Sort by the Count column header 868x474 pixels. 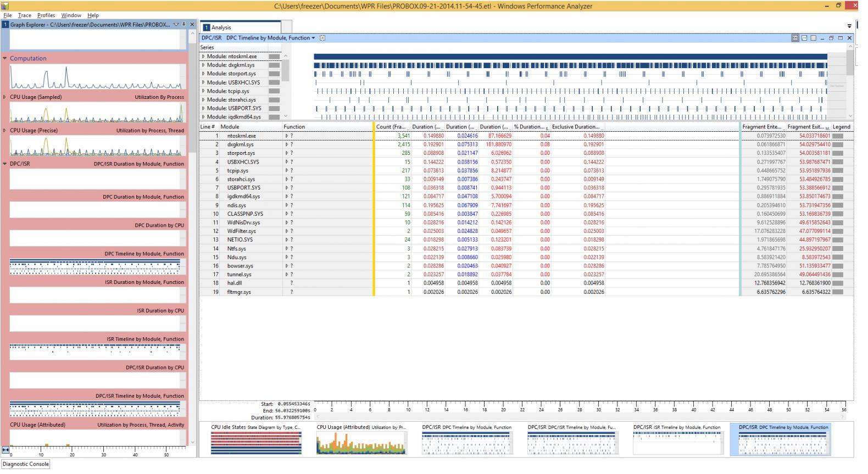point(392,127)
